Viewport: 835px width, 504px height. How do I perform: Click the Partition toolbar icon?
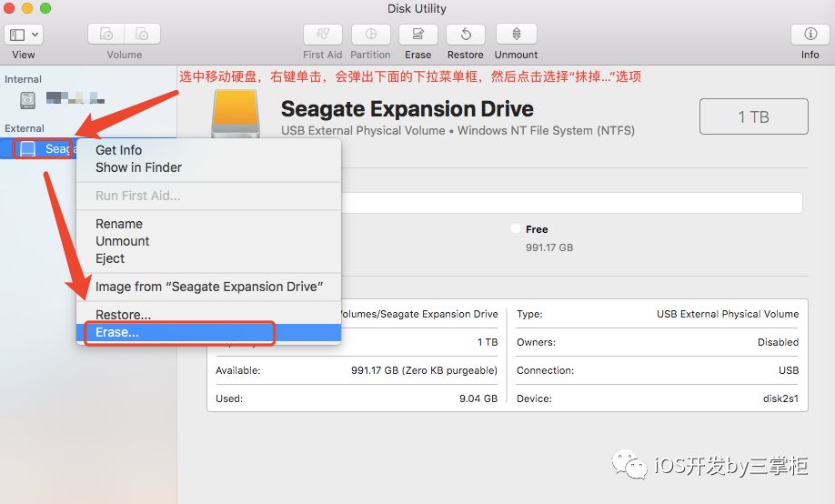click(x=370, y=35)
